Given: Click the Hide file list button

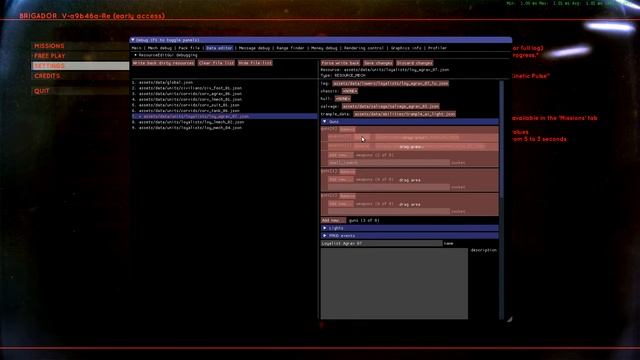Looking at the screenshot, I should 255,63.
